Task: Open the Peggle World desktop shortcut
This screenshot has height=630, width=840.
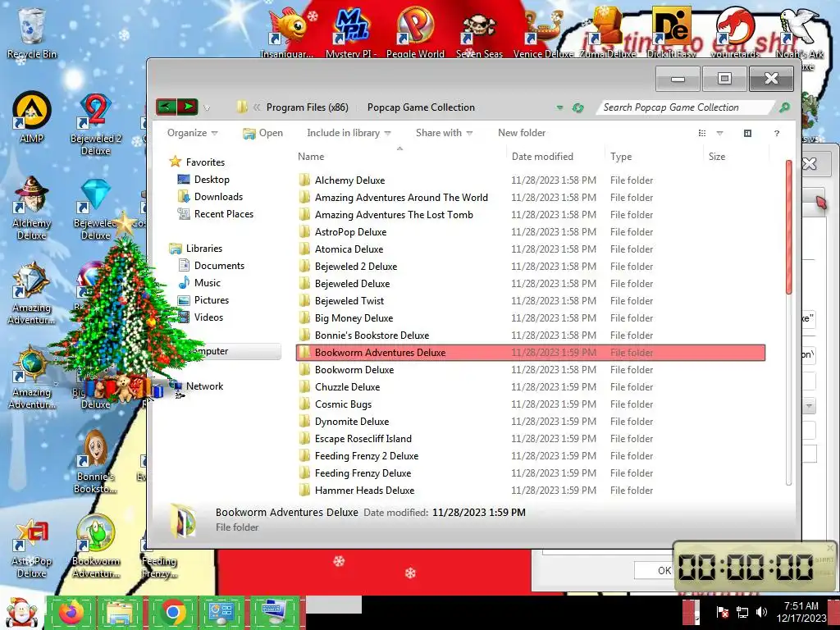Action: pos(415,30)
